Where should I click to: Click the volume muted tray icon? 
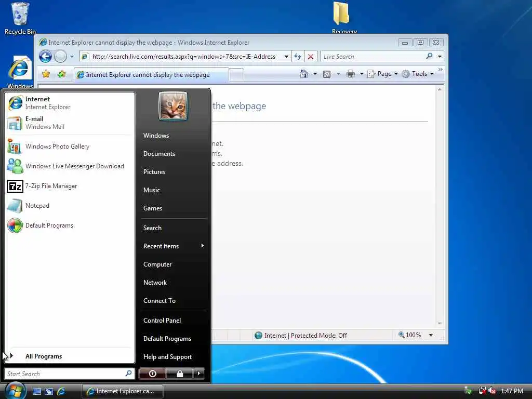(492, 391)
